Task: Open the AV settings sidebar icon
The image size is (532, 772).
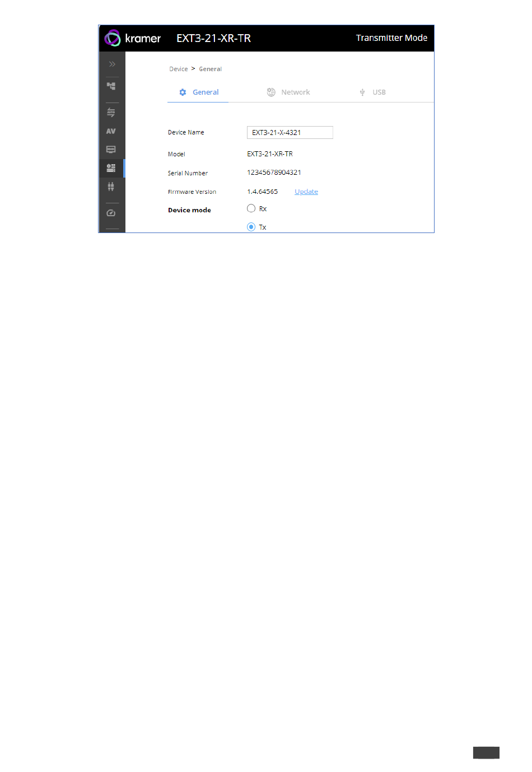Action: (x=111, y=131)
